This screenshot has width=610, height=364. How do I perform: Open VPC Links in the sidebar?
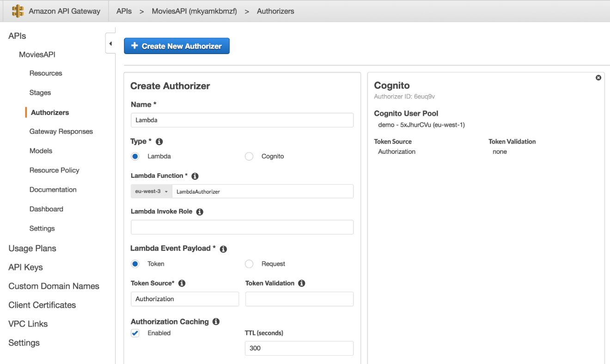(x=28, y=324)
